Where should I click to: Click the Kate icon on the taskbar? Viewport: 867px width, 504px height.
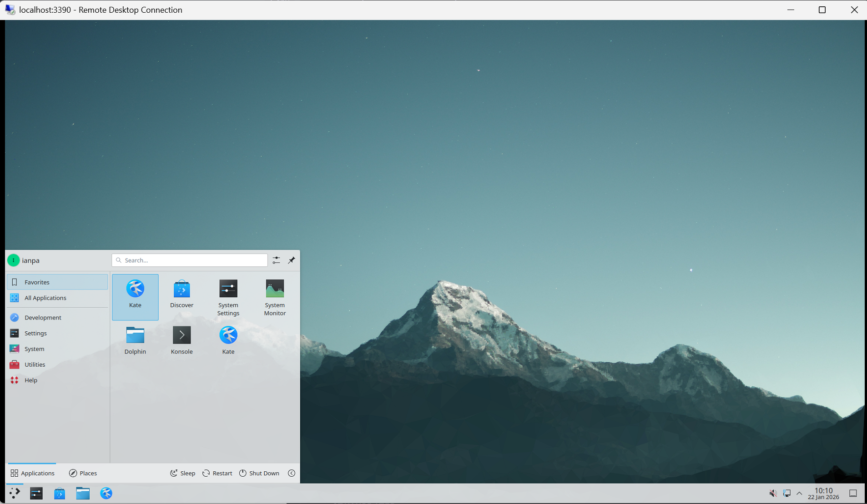pos(106,493)
